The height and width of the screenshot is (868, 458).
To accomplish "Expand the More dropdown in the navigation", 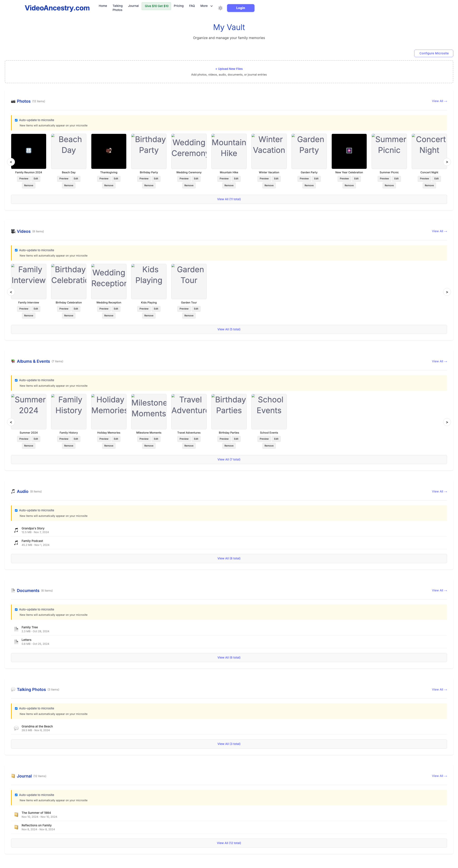I will tap(206, 6).
